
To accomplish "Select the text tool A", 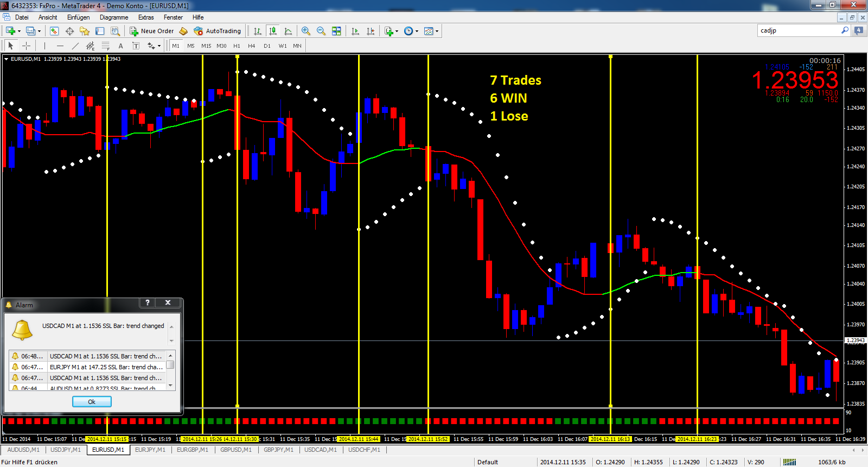I will pos(120,46).
